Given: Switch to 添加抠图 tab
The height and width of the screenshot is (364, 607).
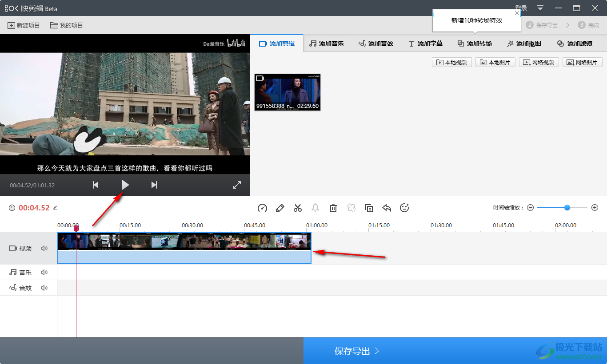Looking at the screenshot, I should point(524,44).
